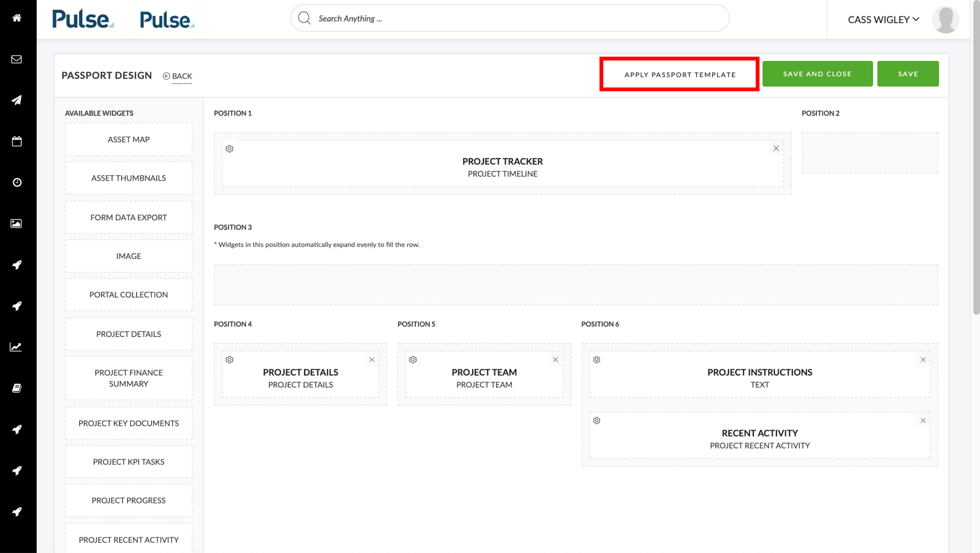Click the clock sidebar icon
This screenshot has height=553, width=980.
(x=17, y=182)
